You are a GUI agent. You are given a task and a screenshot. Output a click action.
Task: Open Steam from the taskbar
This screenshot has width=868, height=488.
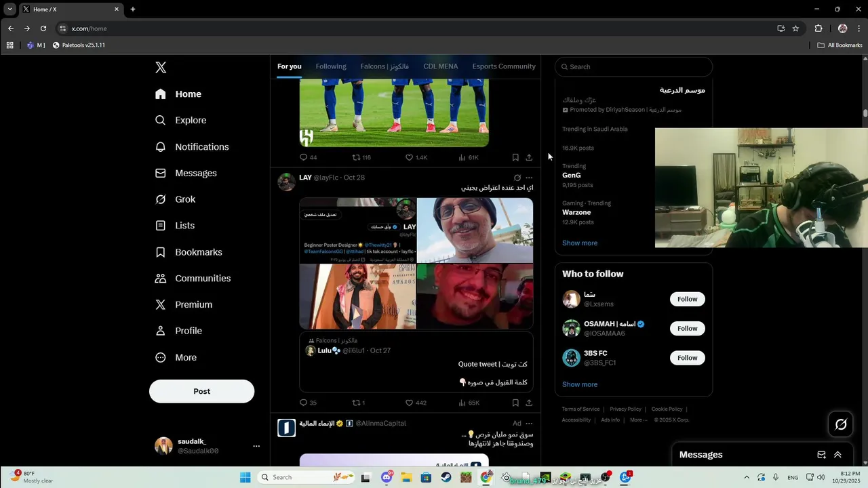446,477
